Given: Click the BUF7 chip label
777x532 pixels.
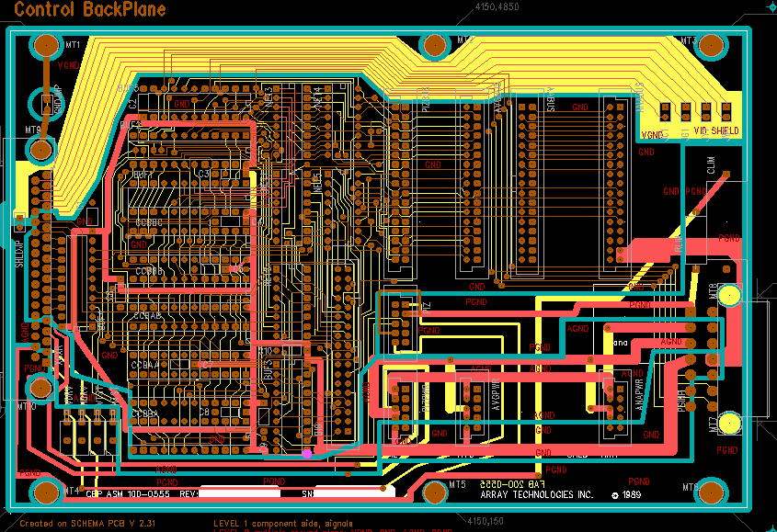Looking at the screenshot, I should click(x=143, y=175).
